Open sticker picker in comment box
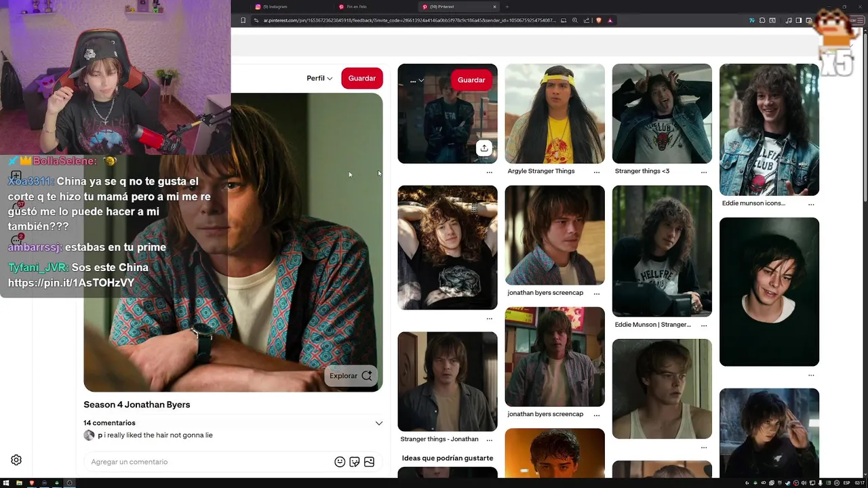The width and height of the screenshot is (868, 488). click(355, 462)
